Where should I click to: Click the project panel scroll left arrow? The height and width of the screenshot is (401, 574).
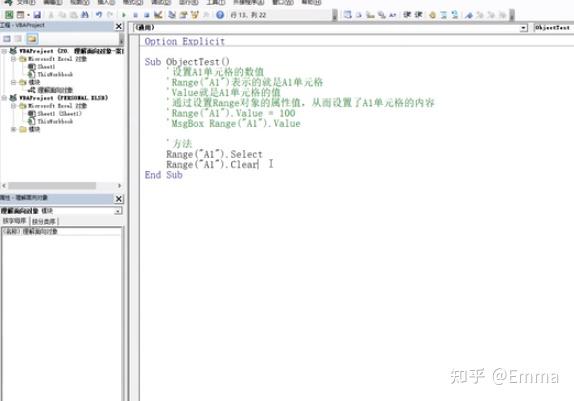(x=4, y=186)
